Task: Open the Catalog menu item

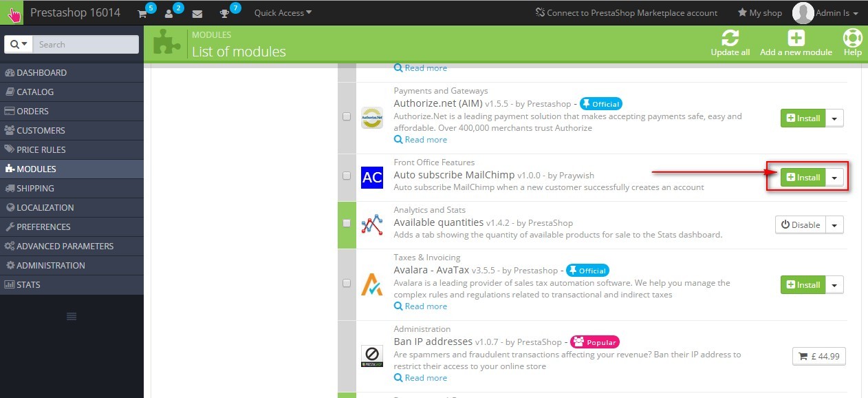Action: pyautogui.click(x=72, y=92)
